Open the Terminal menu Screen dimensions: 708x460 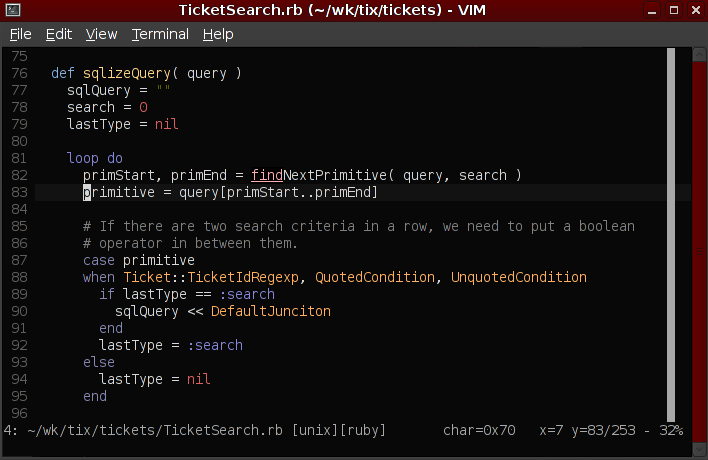tap(160, 34)
